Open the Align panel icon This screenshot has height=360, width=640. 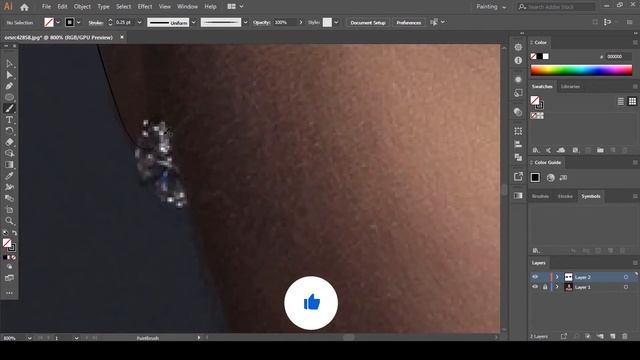[518, 144]
